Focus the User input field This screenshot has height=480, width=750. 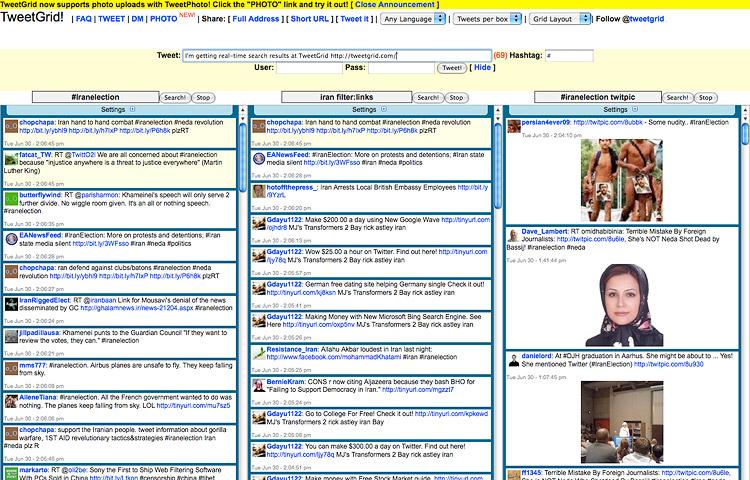click(309, 68)
